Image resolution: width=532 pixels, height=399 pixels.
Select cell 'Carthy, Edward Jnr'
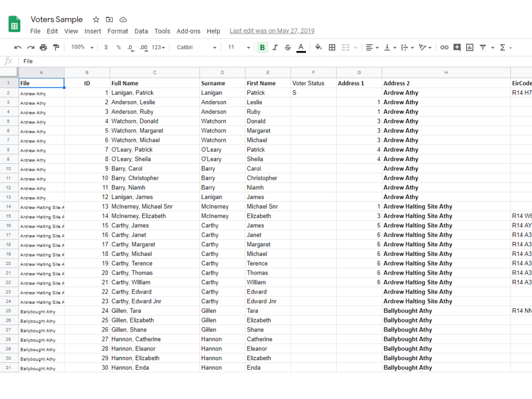pyautogui.click(x=155, y=301)
